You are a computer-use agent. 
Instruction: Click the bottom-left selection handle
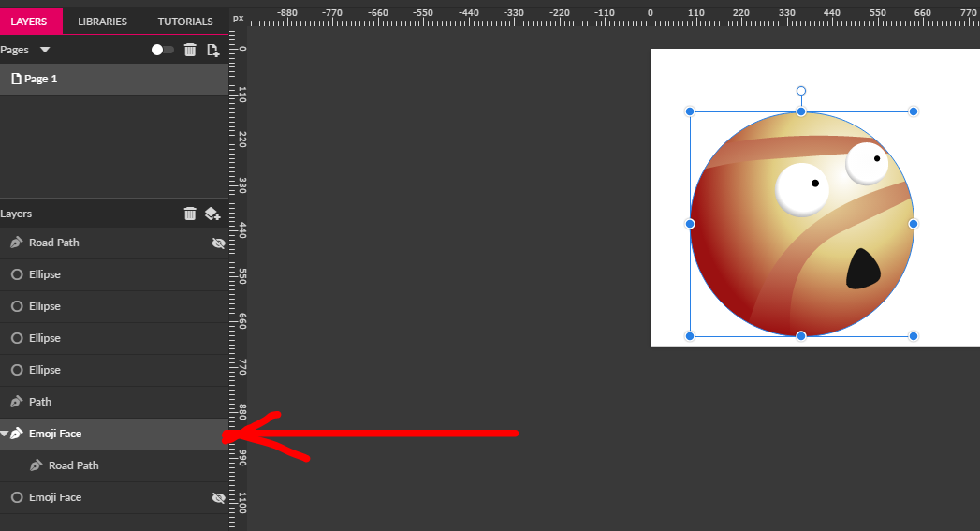(690, 336)
